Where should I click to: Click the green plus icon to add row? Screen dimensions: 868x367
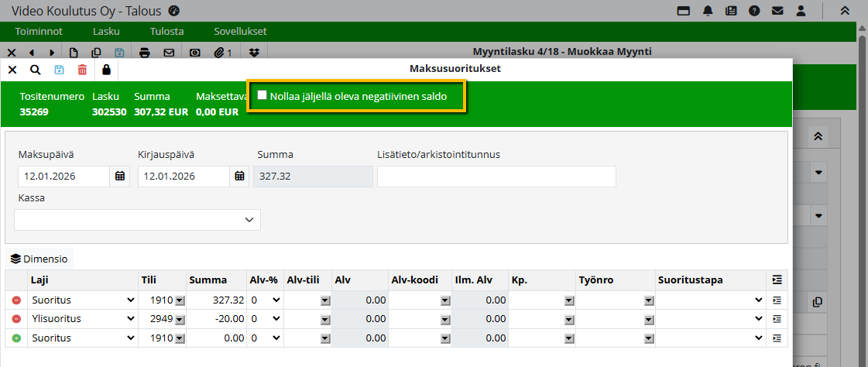(x=16, y=338)
